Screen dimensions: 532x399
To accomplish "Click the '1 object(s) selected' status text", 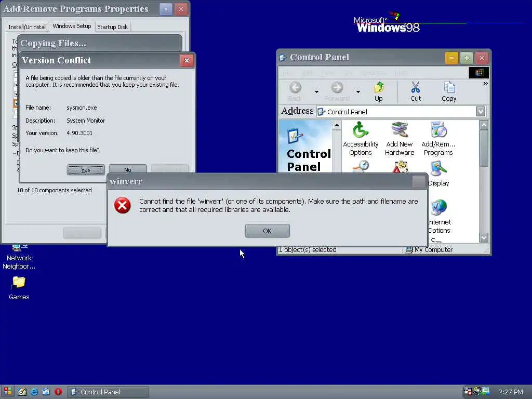I will pos(308,250).
